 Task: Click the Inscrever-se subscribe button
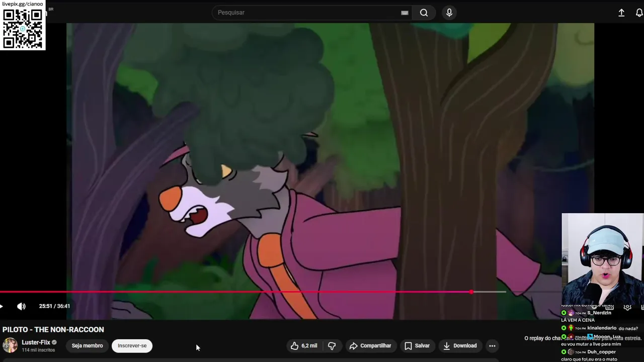point(132,345)
